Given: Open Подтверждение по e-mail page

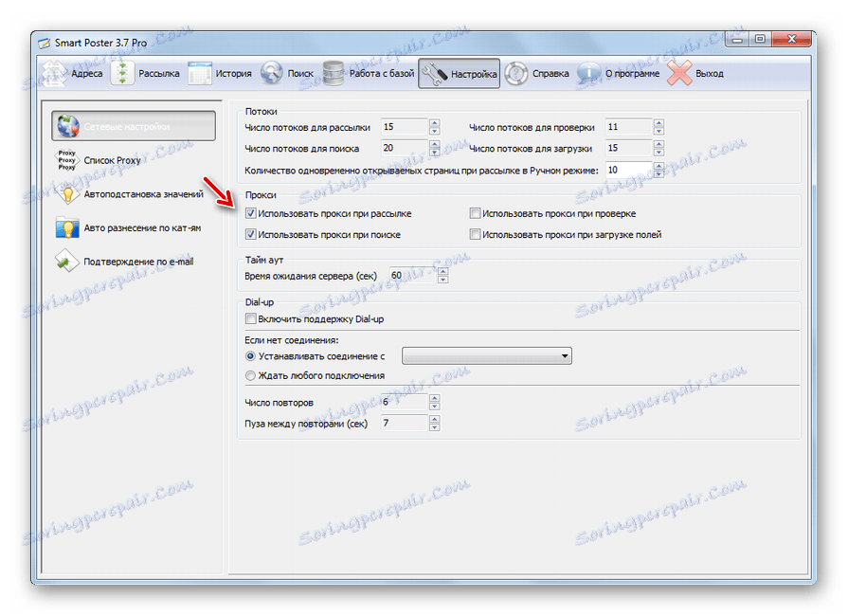Looking at the screenshot, I should [138, 262].
